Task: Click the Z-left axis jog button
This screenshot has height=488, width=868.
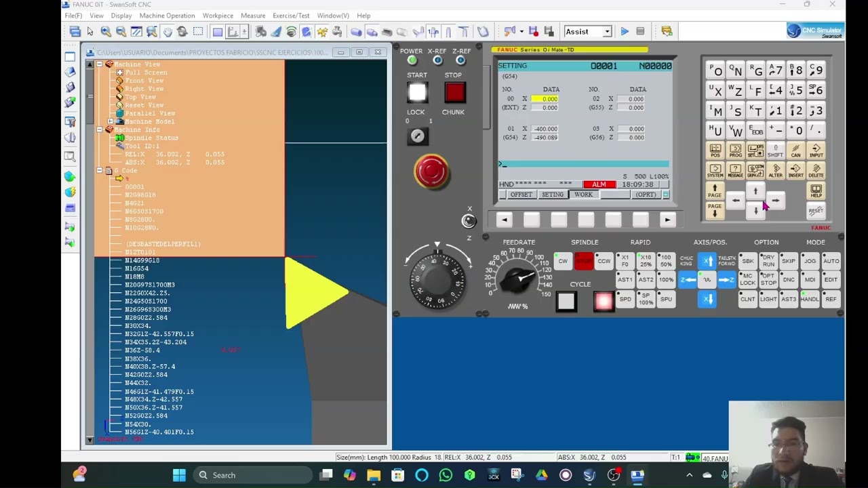Action: click(688, 280)
